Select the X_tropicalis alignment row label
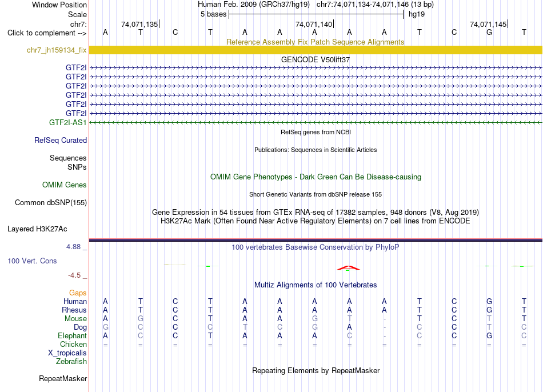The width and height of the screenshot is (543, 392). point(67,353)
